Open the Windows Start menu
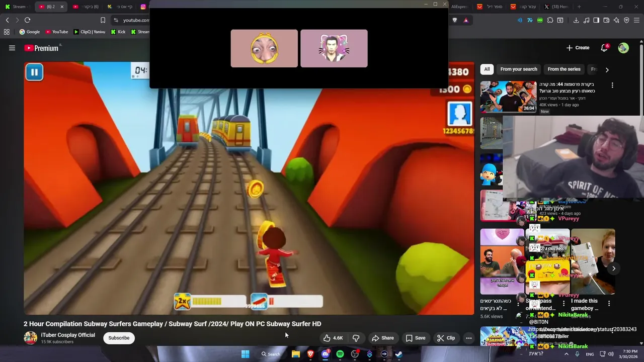Image resolution: width=644 pixels, height=362 pixels. pos(245,354)
